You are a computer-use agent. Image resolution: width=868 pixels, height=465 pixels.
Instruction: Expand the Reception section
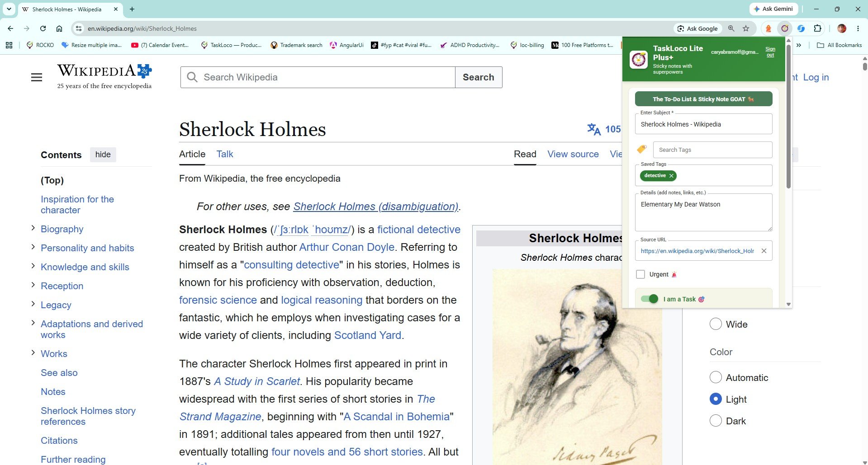33,285
